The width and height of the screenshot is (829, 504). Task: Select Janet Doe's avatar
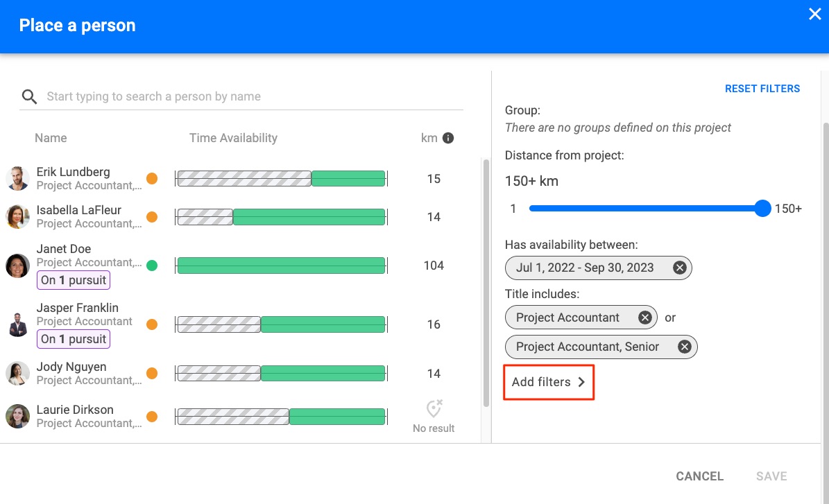[x=17, y=266]
